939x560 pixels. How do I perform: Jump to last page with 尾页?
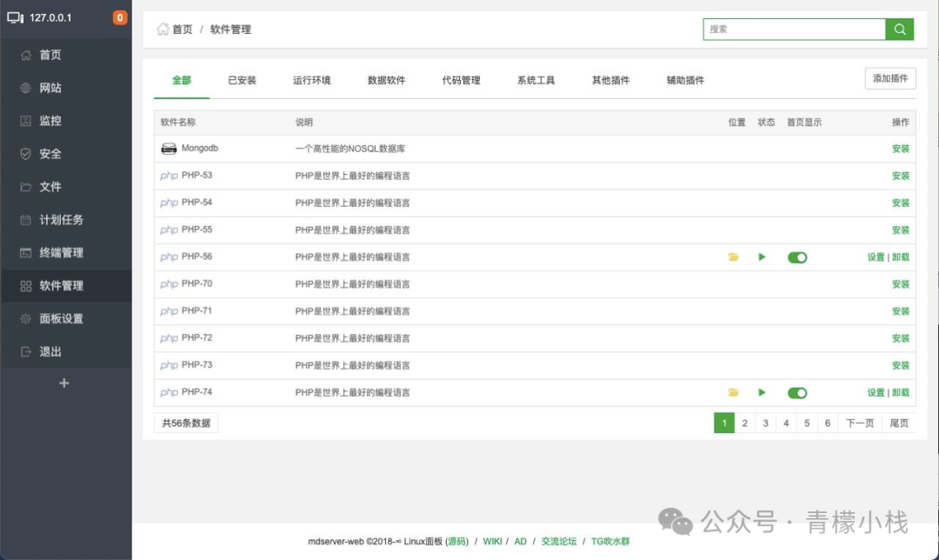pyautogui.click(x=899, y=423)
